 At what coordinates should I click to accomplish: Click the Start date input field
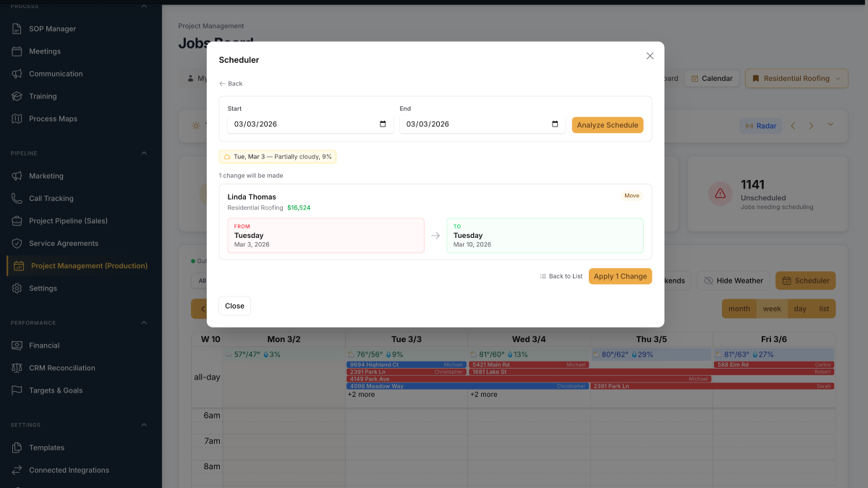(x=300, y=124)
